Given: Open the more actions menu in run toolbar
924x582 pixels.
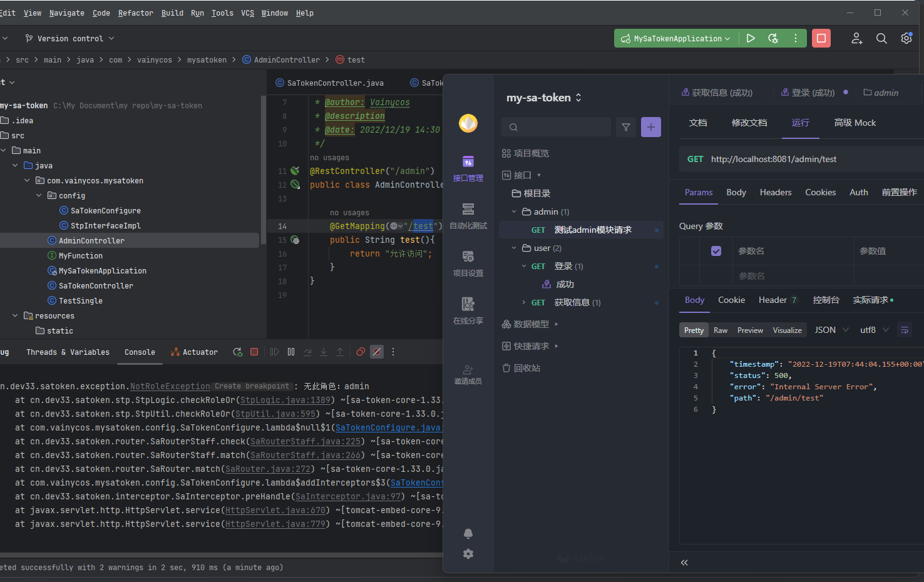Looking at the screenshot, I should point(796,38).
